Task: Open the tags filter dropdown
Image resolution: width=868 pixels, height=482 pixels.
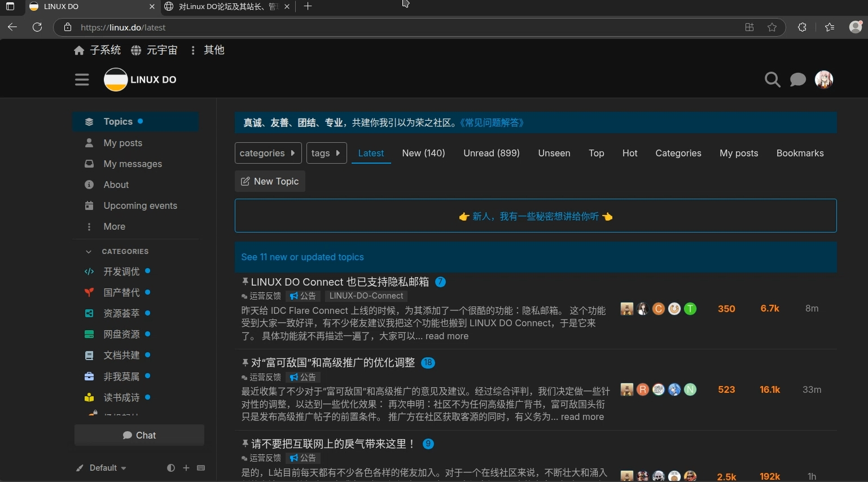Action: click(326, 153)
